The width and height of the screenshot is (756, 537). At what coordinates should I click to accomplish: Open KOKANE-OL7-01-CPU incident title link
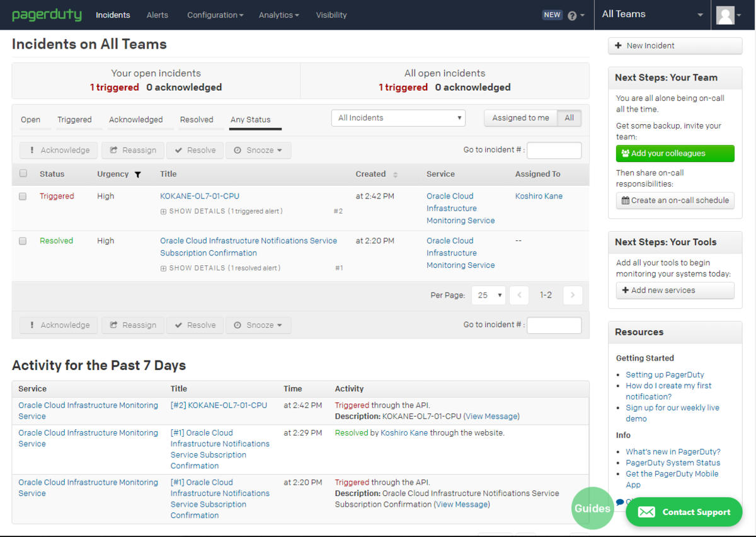point(200,197)
